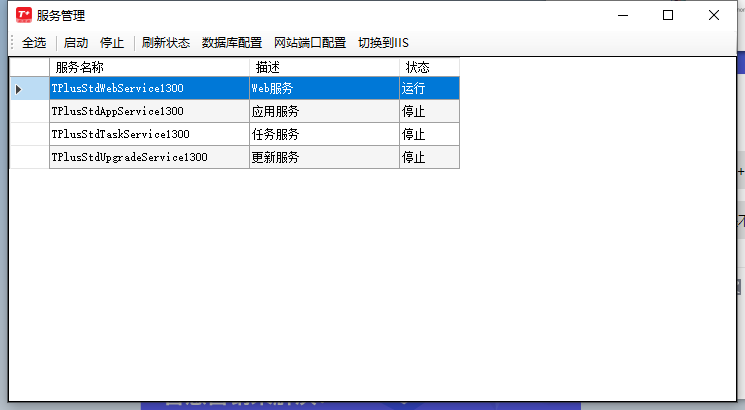Click the 状态 column header
The height and width of the screenshot is (410, 745).
pyautogui.click(x=430, y=67)
